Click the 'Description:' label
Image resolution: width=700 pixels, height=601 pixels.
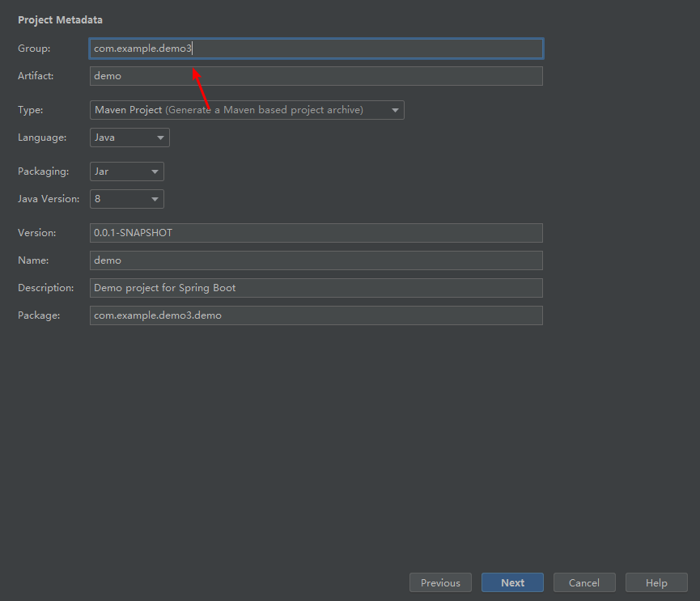click(45, 288)
